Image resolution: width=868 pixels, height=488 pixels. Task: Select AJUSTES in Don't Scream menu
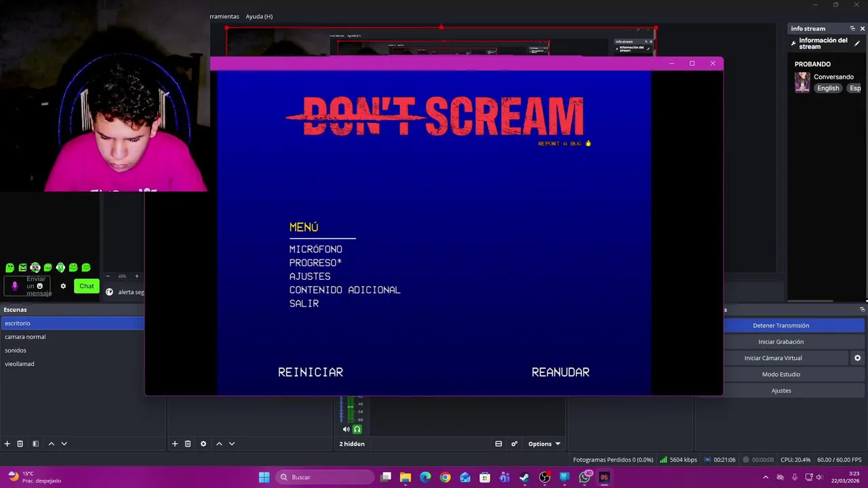(x=310, y=277)
